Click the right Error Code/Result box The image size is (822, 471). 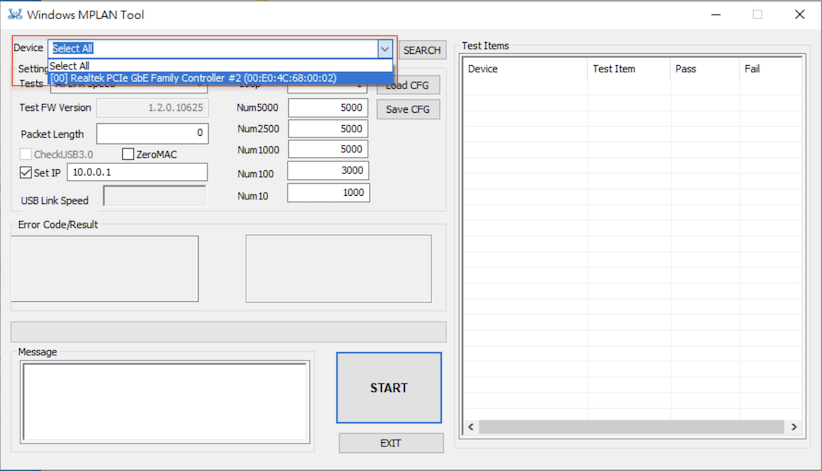click(x=339, y=269)
